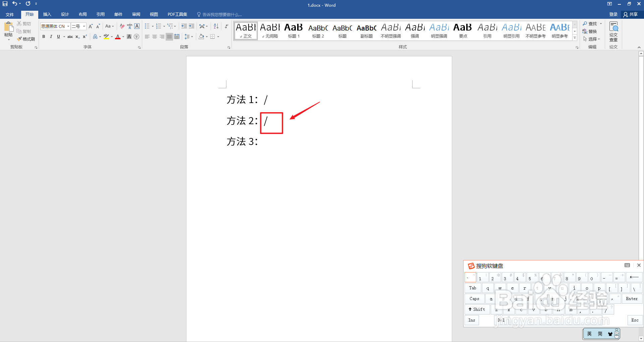Switch to the 插入 Insert tab
Screen dimensions: 644x342
click(47, 14)
